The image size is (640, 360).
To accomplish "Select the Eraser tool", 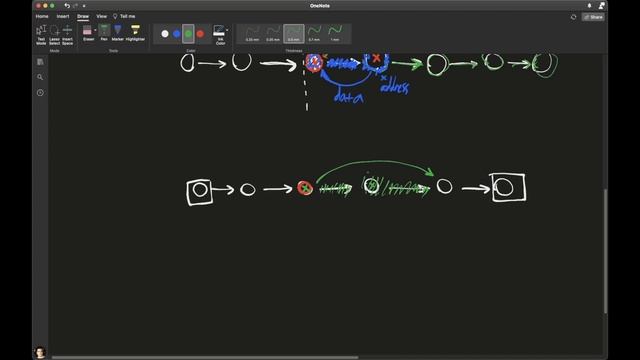I will (x=87, y=33).
